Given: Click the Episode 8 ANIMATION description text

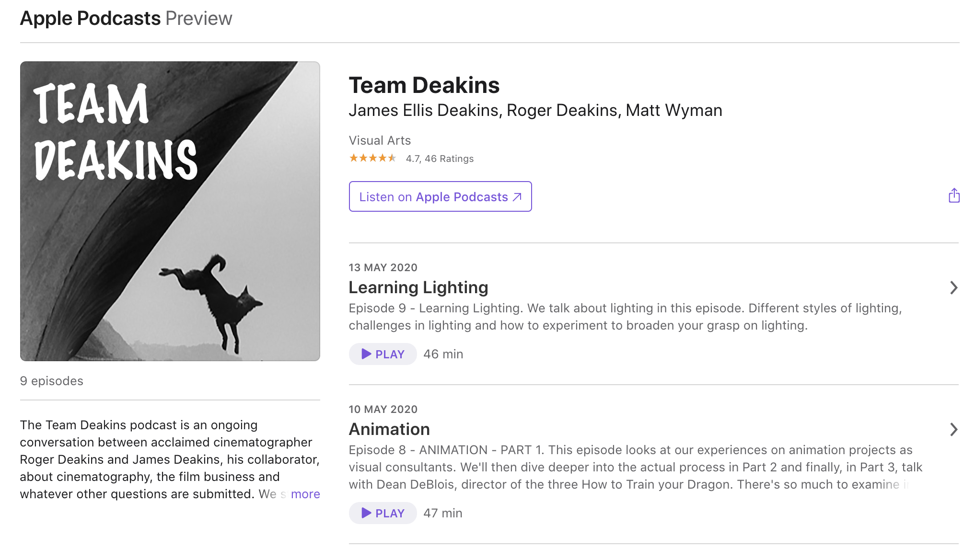Looking at the screenshot, I should tap(636, 467).
